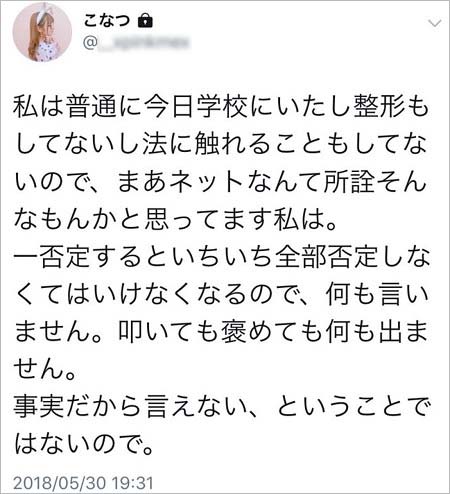This screenshot has height=494, width=450.
Task: Click the final line はないので。
Action: pos(83,444)
